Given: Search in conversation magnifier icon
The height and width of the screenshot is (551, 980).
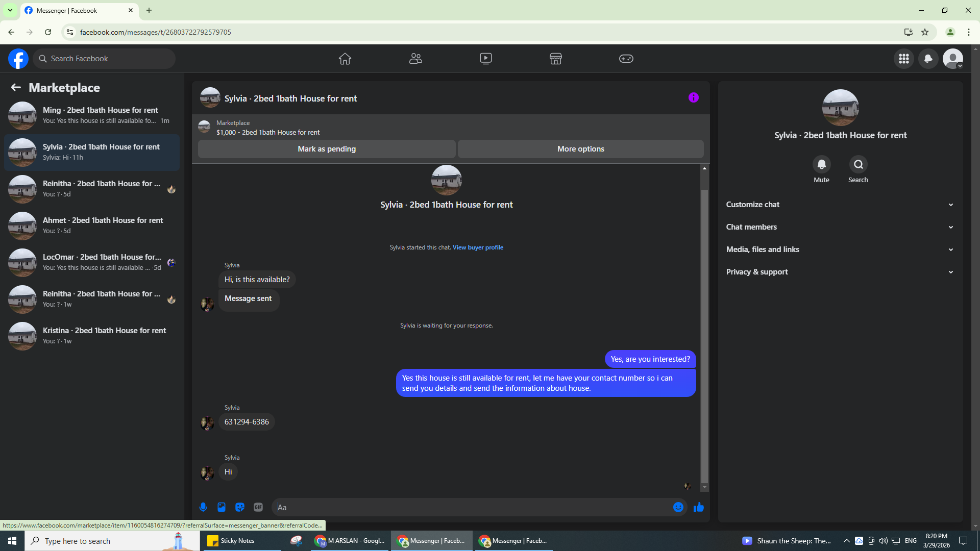Looking at the screenshot, I should [x=859, y=164].
